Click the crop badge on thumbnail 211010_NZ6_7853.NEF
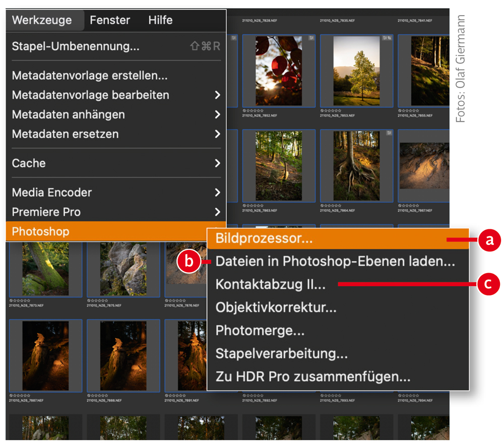Image resolution: width=504 pixels, height=443 pixels. [x=390, y=38]
